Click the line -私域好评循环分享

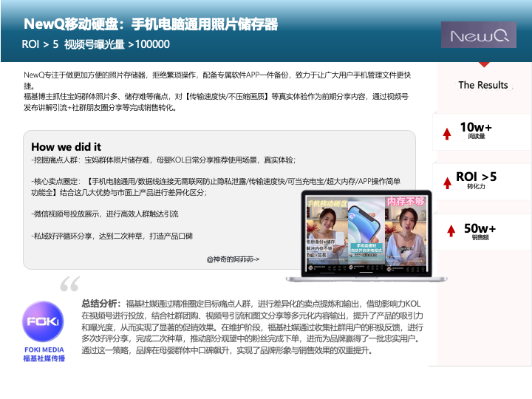(112, 236)
